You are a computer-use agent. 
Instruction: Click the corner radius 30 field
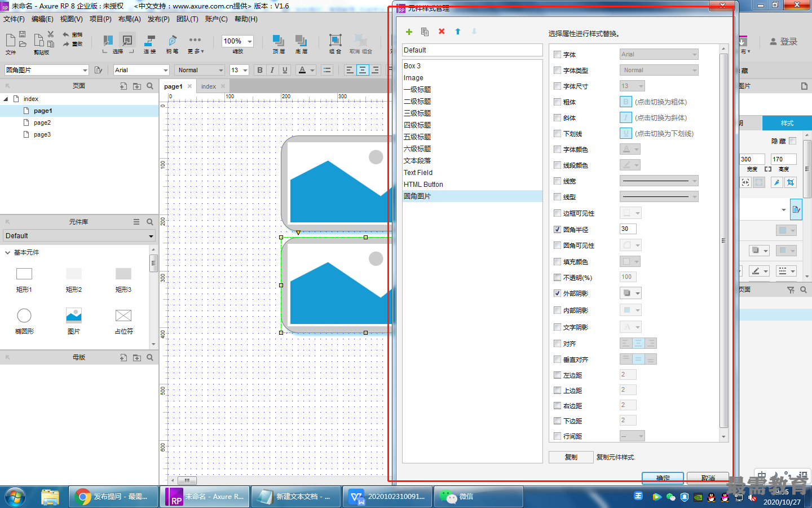click(x=628, y=229)
